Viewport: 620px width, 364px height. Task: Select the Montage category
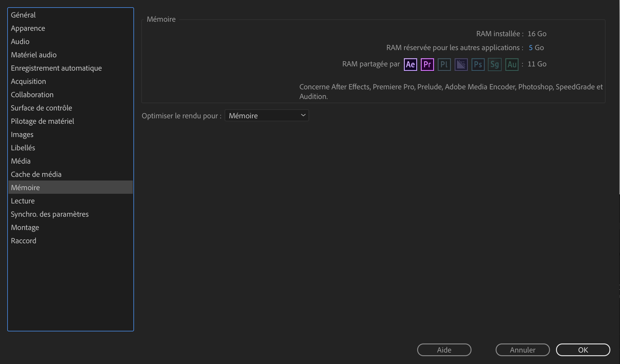[70, 227]
